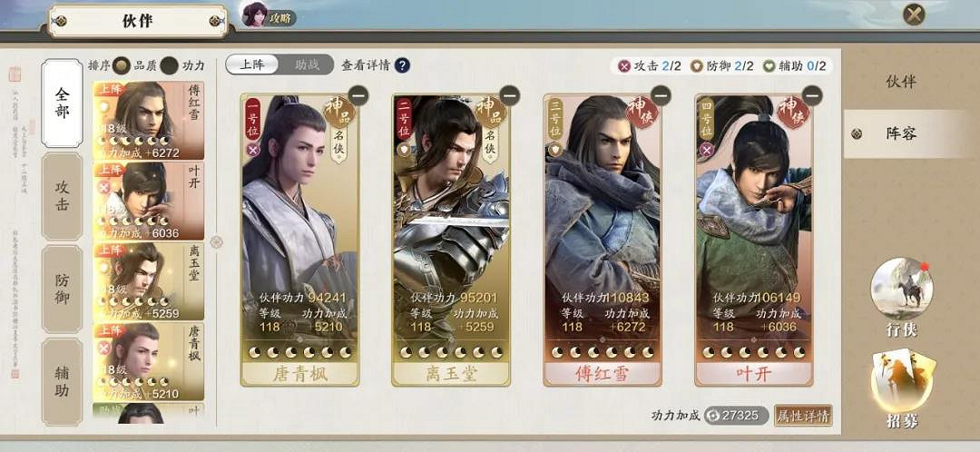Remove 唐青枫 with the minus icon
This screenshot has height=452, width=980.
click(358, 95)
